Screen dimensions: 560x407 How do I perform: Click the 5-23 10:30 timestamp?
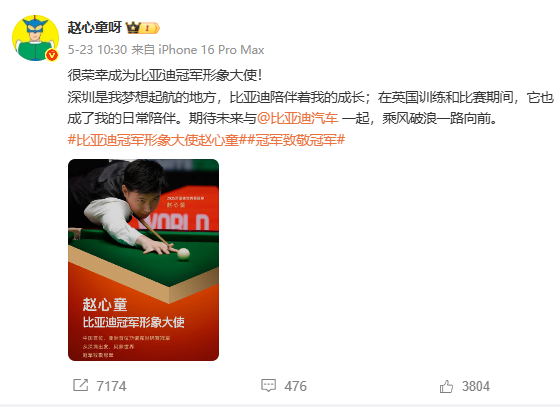click(x=97, y=50)
